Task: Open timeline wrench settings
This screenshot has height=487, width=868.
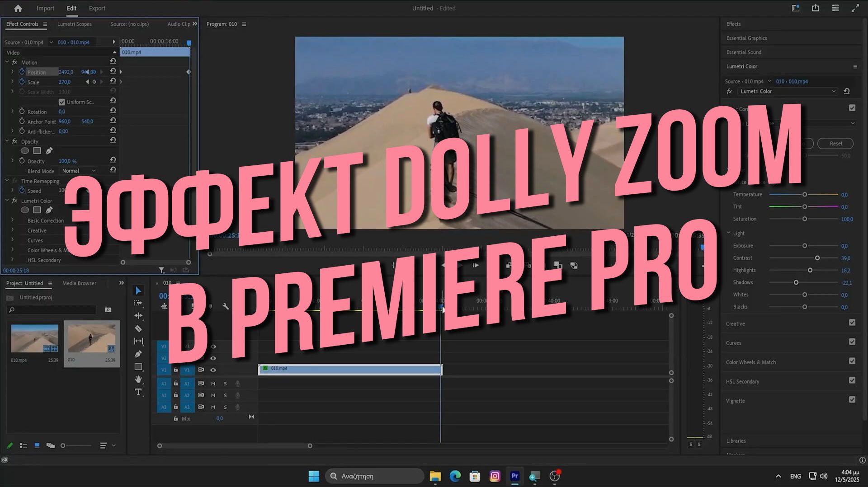Action: coord(226,306)
